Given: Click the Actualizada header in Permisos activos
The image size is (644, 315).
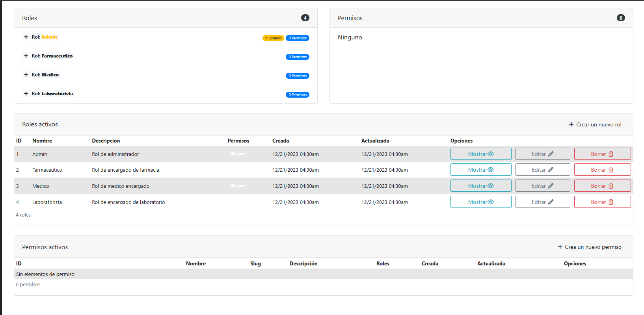Looking at the screenshot, I should [x=491, y=263].
